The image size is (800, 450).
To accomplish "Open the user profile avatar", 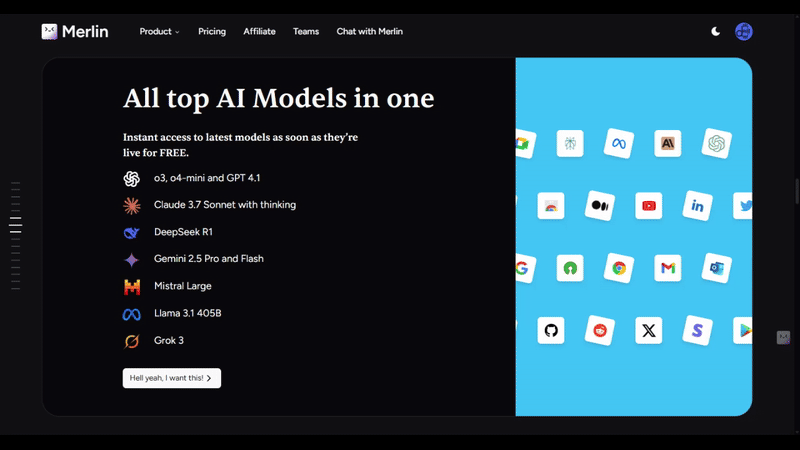I will pyautogui.click(x=743, y=32).
